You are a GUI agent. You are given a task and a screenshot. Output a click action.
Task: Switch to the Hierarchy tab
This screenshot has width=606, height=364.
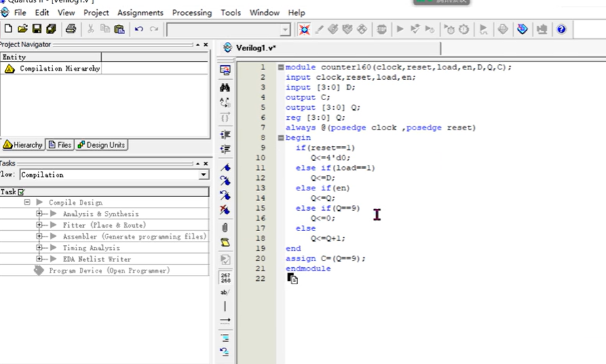coord(23,145)
